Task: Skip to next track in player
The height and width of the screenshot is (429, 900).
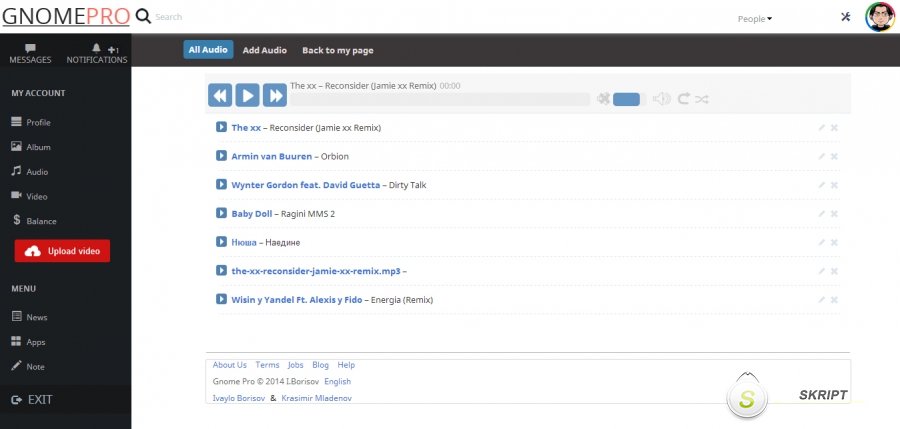Action: pos(275,95)
